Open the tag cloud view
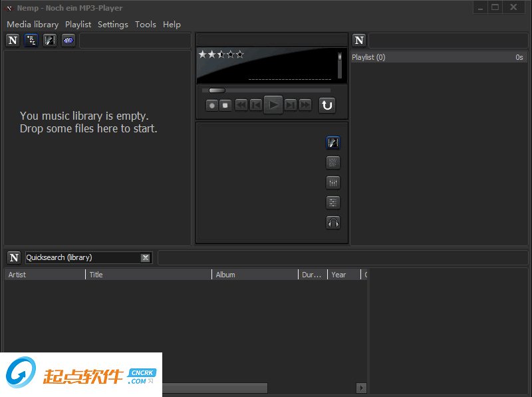Screen dimensions: 532x397 click(68, 41)
